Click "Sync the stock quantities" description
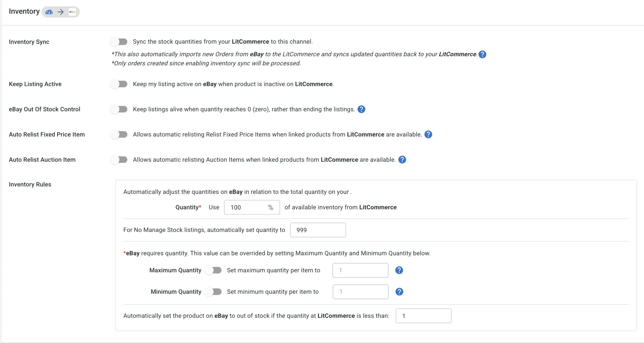The height and width of the screenshot is (343, 644). pos(223,42)
